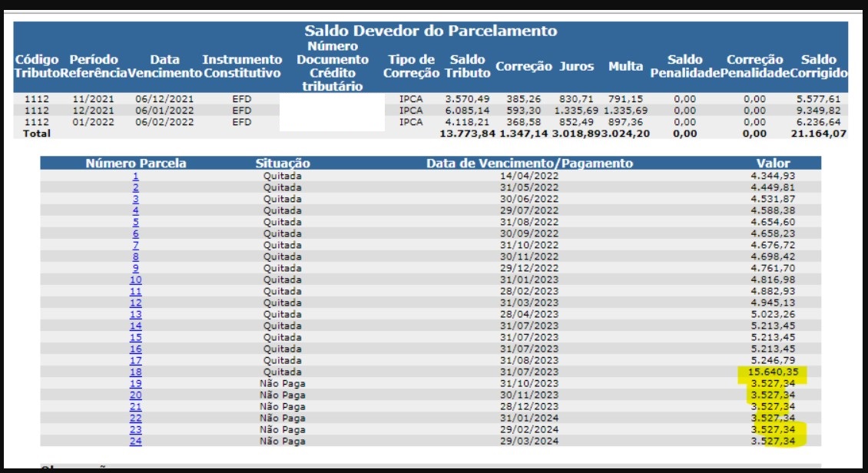Select the Juros value '830,71'

(575, 99)
